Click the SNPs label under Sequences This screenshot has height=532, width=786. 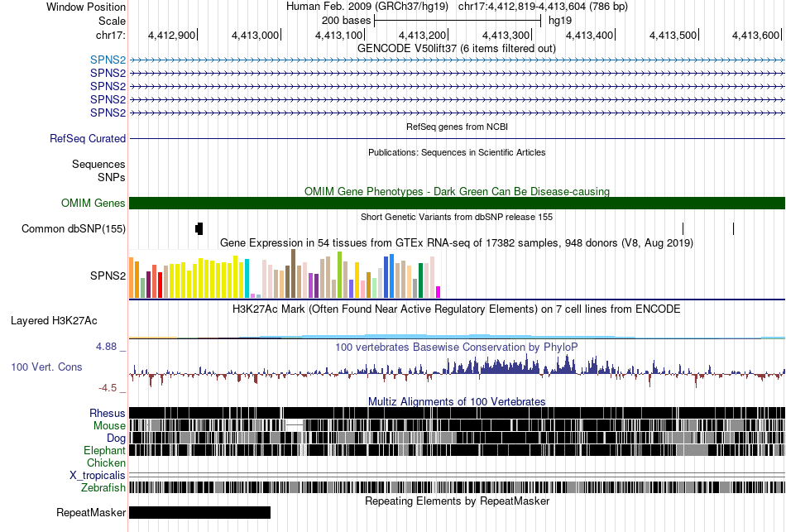click(112, 177)
